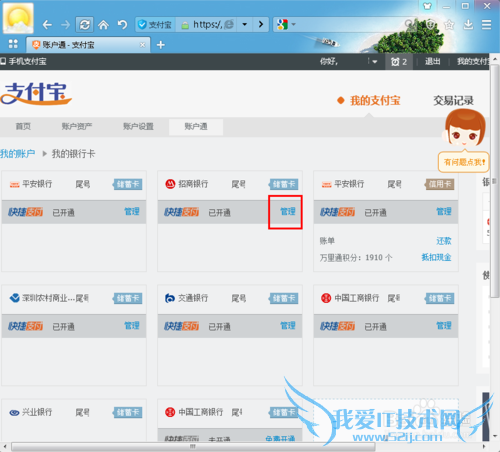Open the downloads icon in toolbar

coord(468,25)
